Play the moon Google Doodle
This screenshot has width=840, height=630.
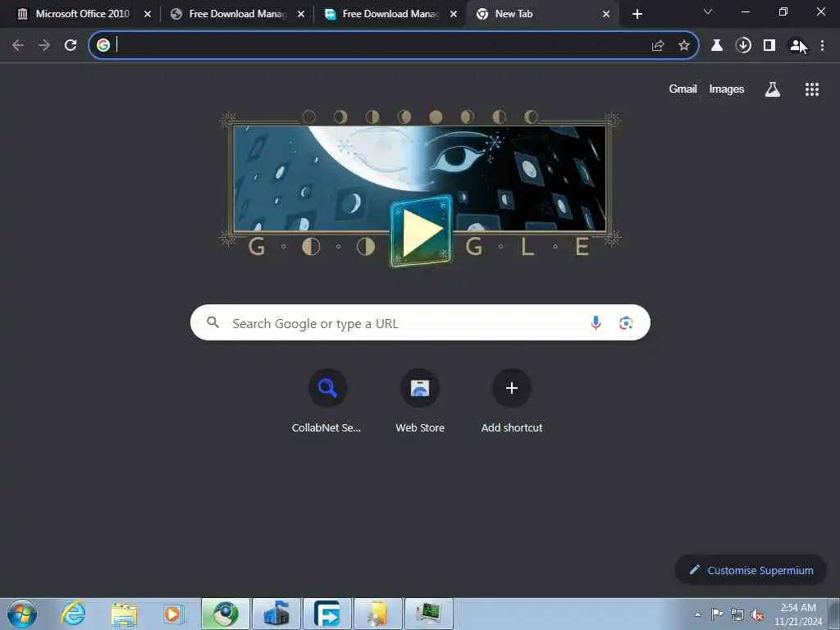[421, 231]
